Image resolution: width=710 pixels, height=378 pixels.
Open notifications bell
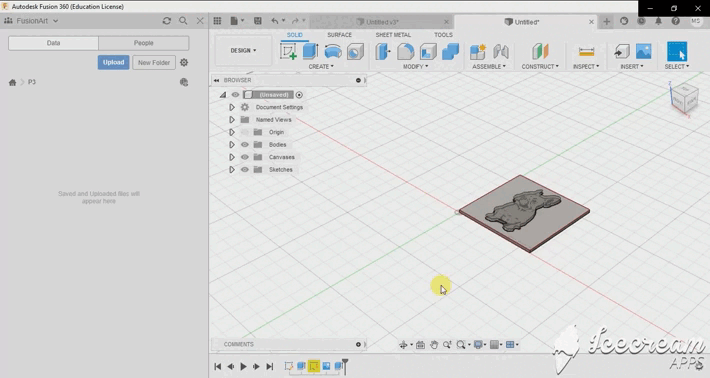(658, 21)
